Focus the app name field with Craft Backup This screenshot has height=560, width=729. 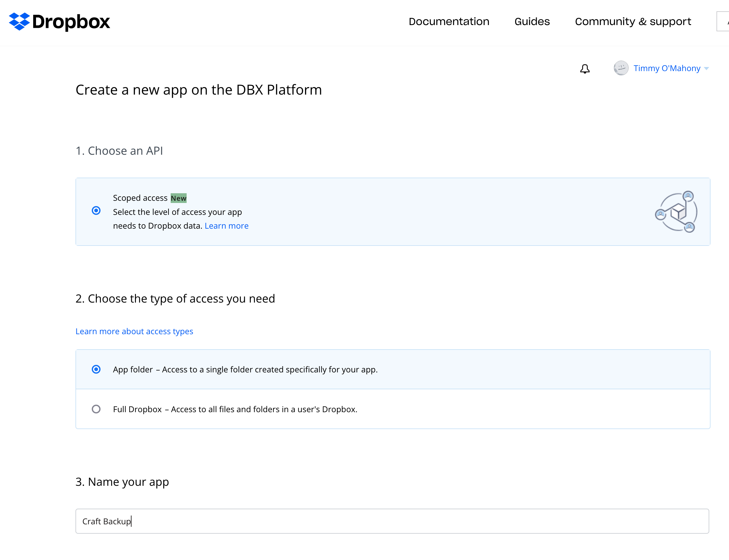click(392, 521)
